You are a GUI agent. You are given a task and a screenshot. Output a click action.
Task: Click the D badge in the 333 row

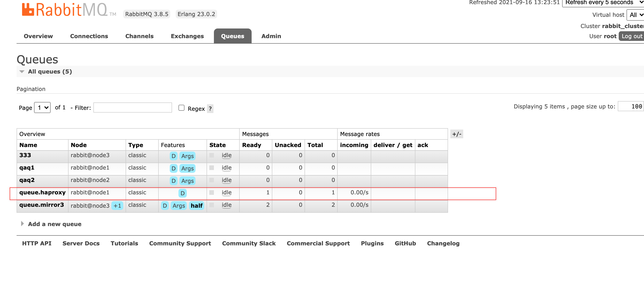[x=173, y=156]
